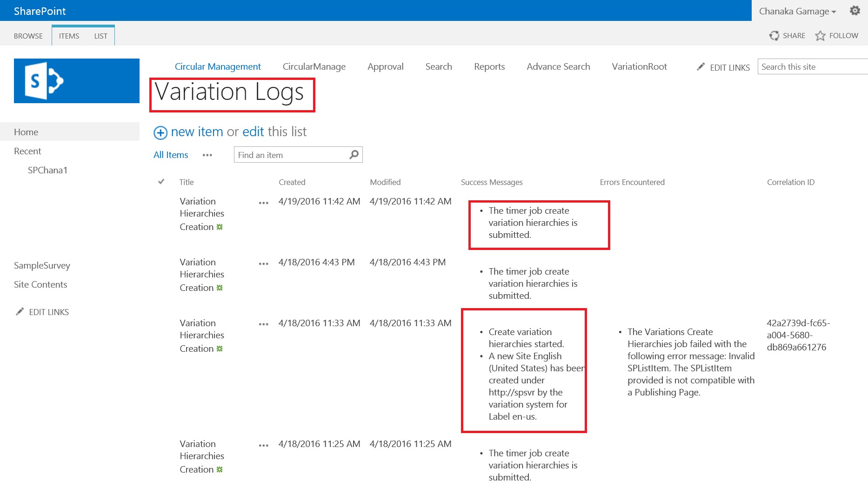Screen dimensions: 868x487
Task: Click the edit this list link
Action: 254,132
